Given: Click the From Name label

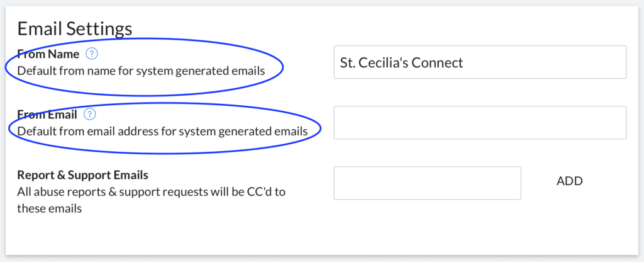Looking at the screenshot, I should coord(48,54).
